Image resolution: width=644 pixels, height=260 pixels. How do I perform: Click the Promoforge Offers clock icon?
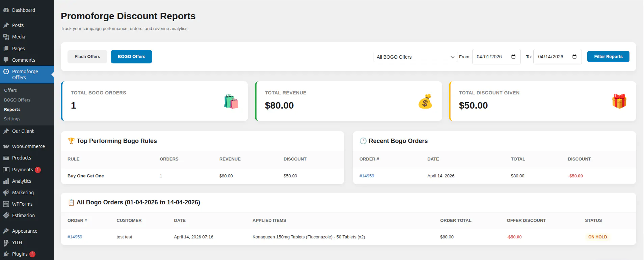point(6,71)
